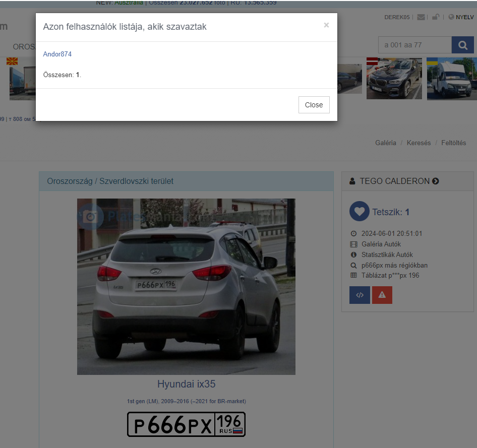Open Statisztikák Autók link
Image resolution: width=477 pixels, height=448 pixels.
(387, 254)
